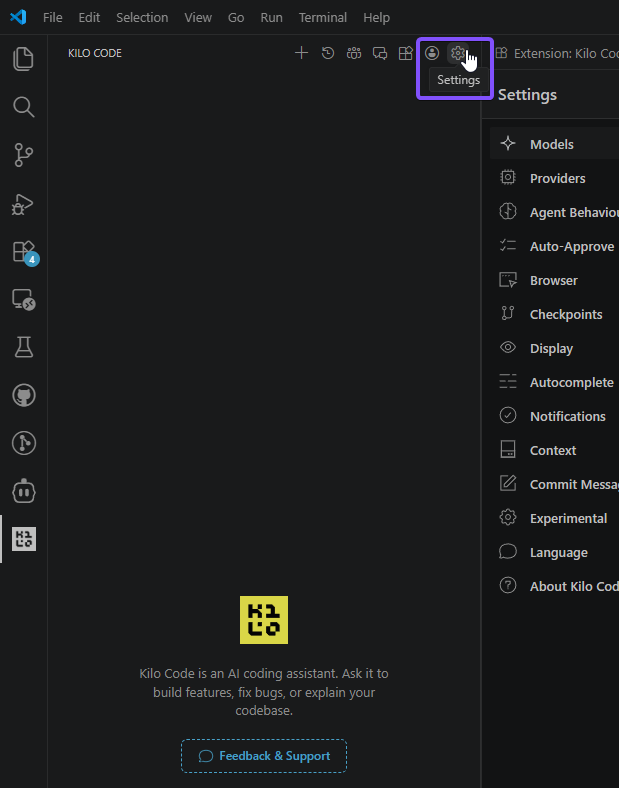
Task: Select About Kilo Code settings section
Action: point(555,586)
